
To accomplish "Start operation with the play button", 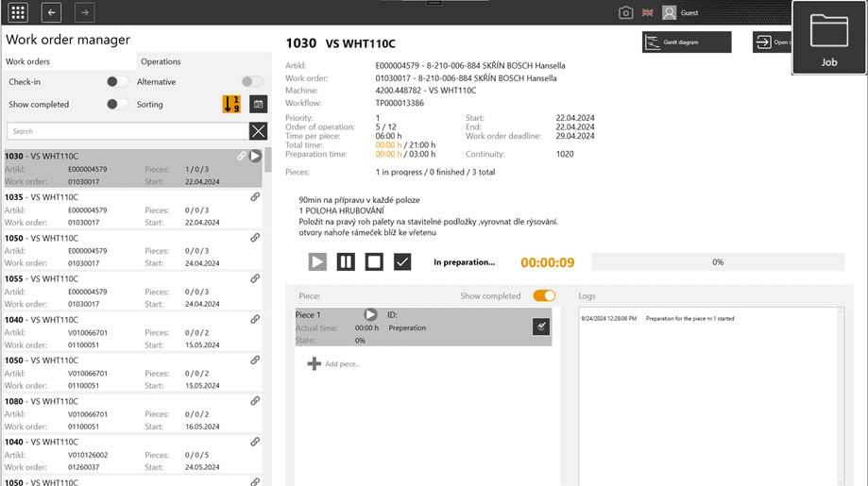I will [x=317, y=262].
